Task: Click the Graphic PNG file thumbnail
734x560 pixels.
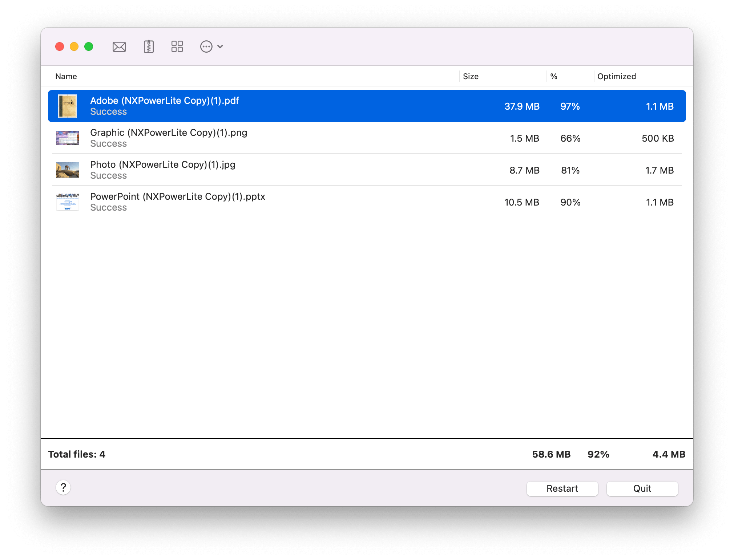Action: click(68, 138)
